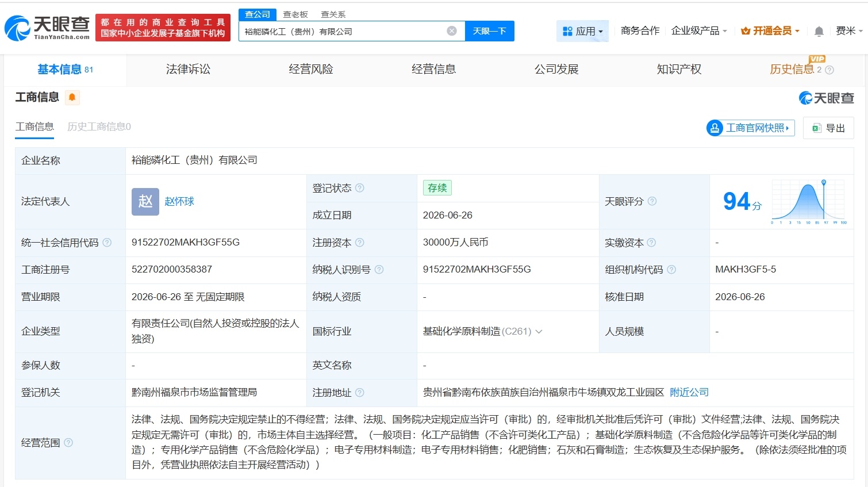Image resolution: width=868 pixels, height=487 pixels.
Task: Click 营业期限 value 2026-06-26 至 无固定期限
Action: click(188, 297)
